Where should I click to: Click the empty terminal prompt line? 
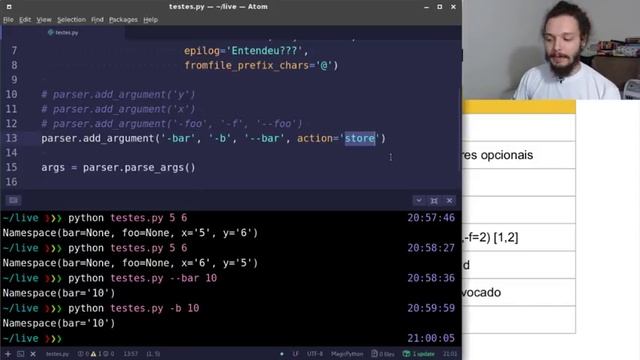[229, 338]
